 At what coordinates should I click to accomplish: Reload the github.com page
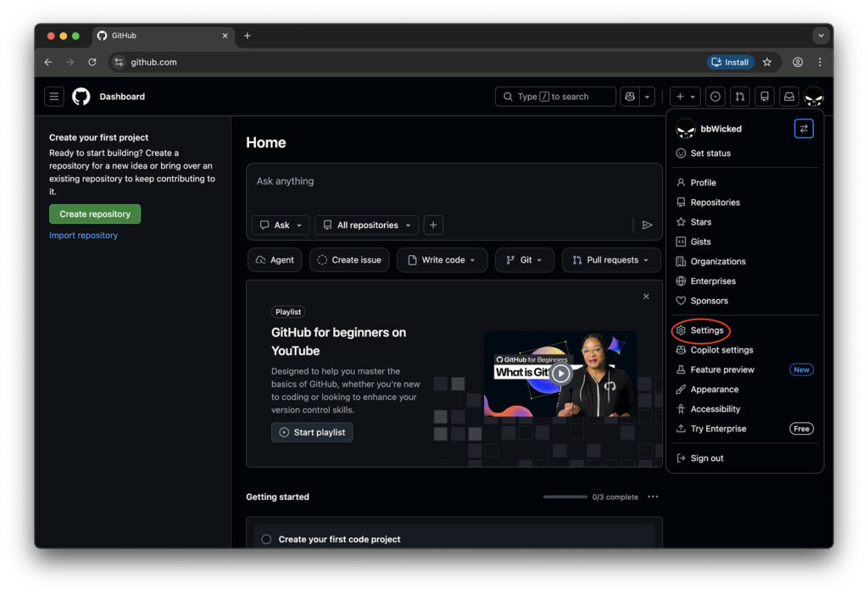92,63
